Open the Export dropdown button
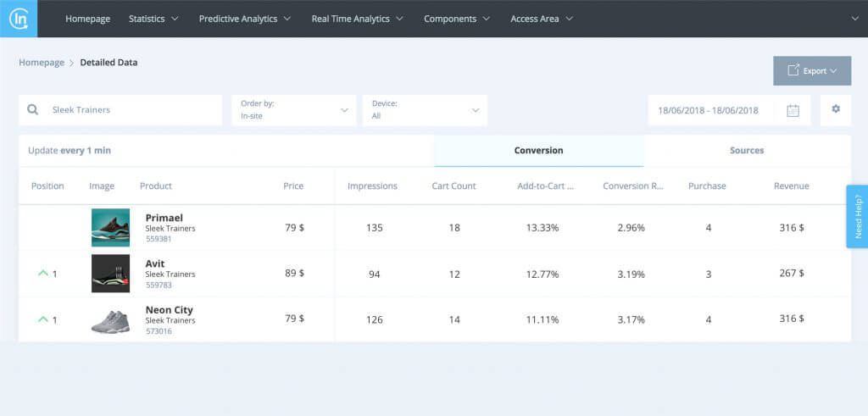This screenshot has height=416, width=868. (x=811, y=71)
